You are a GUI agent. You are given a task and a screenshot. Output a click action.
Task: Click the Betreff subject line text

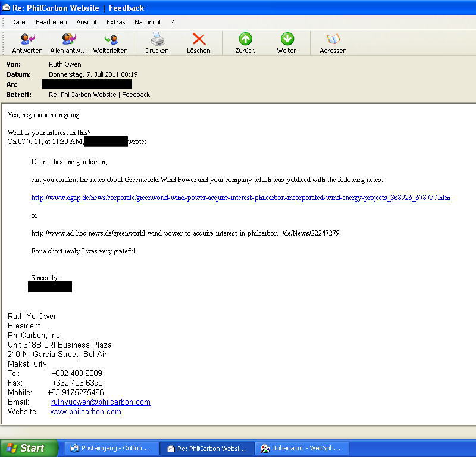[99, 95]
